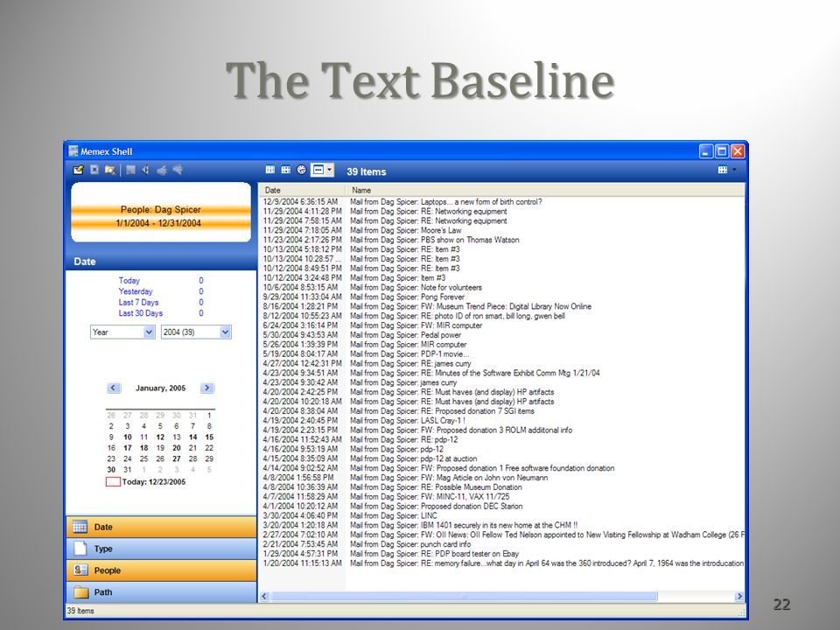Click the document icon on Type tab

(x=80, y=548)
